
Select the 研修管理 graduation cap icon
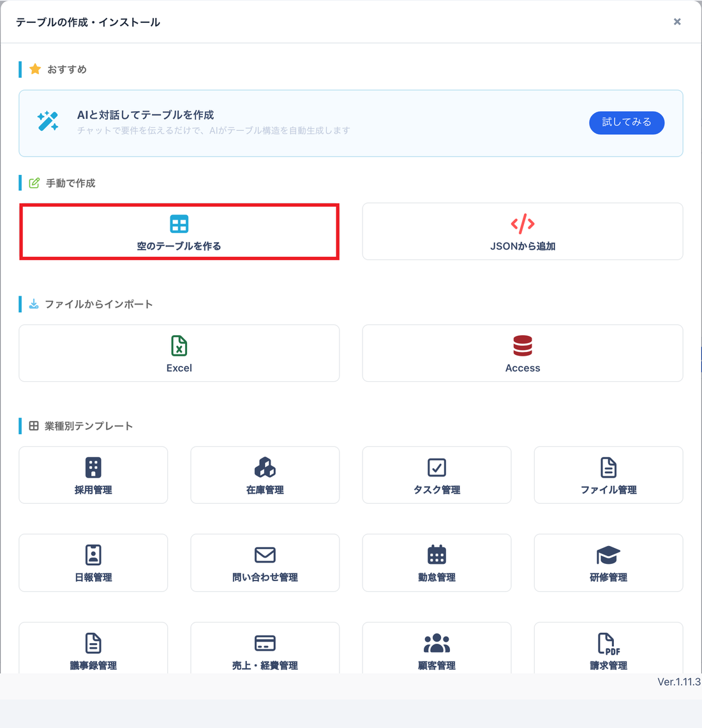point(608,555)
